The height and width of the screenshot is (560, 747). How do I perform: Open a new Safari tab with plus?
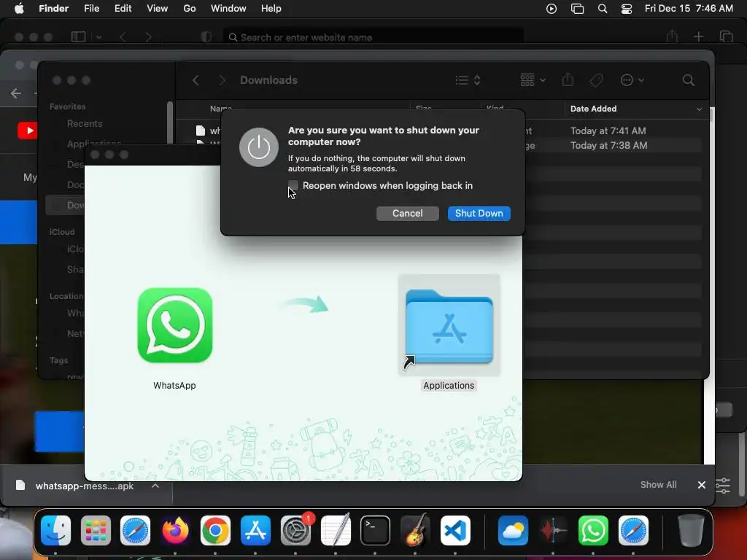(x=698, y=36)
